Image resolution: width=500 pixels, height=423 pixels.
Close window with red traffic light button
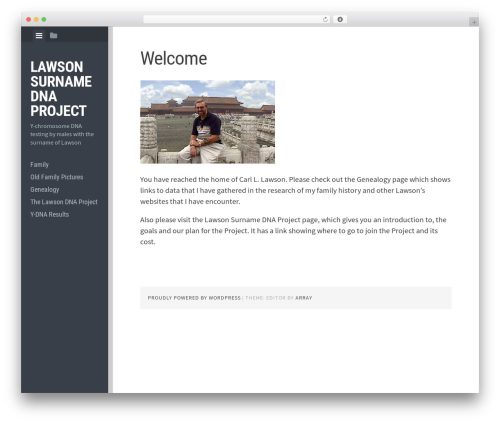(x=29, y=20)
